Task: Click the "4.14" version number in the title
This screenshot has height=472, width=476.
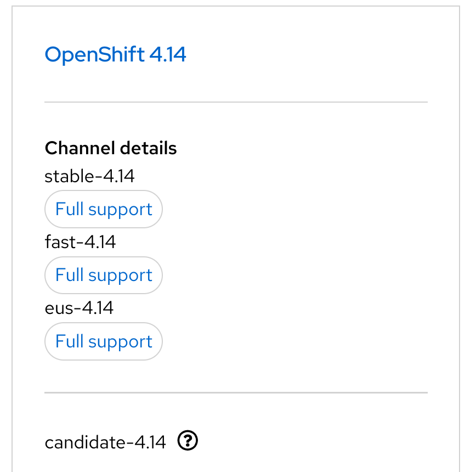Action: pos(167,55)
